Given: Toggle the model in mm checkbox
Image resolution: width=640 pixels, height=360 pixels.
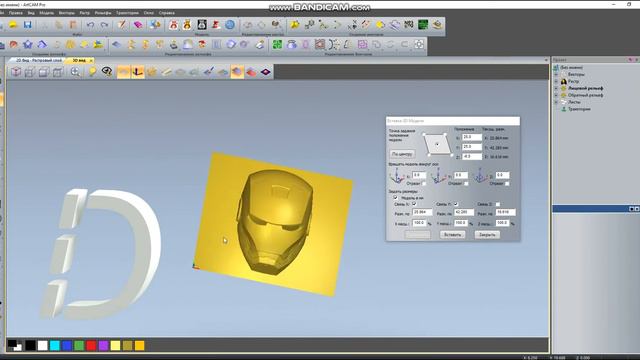Looking at the screenshot, I should 395,198.
